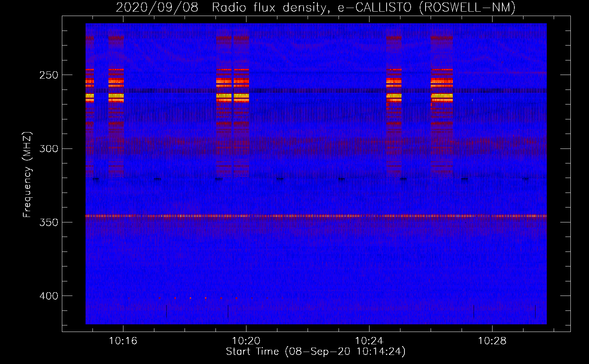Image resolution: width=589 pixels, height=364 pixels.
Task: Click the 350 frequency tick label
Action: pos(49,222)
